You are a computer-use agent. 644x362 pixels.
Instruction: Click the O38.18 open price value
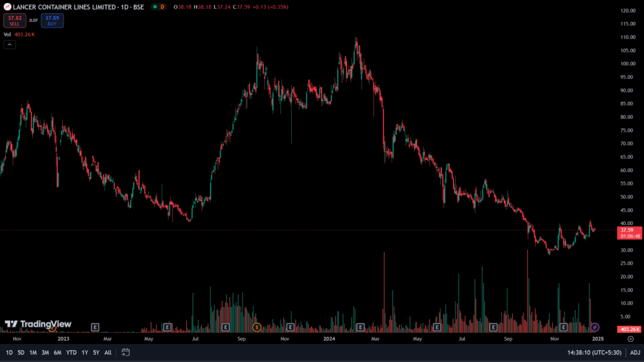click(x=182, y=7)
